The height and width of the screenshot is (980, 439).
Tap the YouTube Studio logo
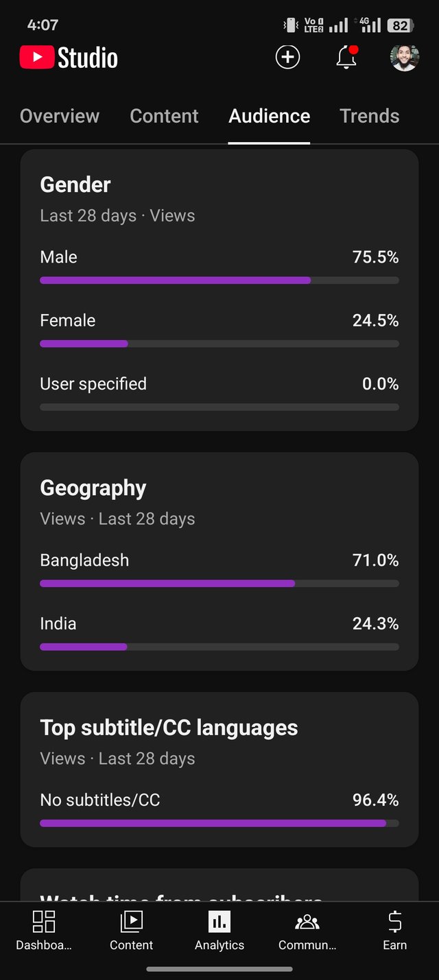click(x=69, y=58)
